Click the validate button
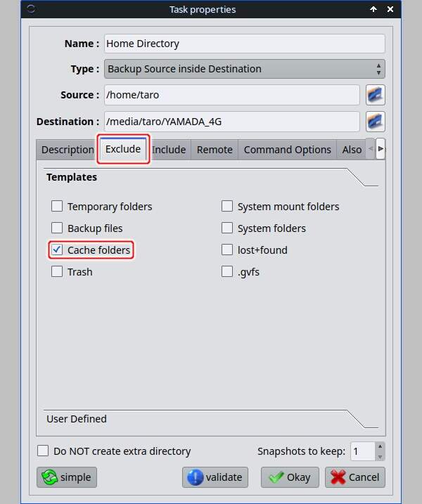The height and width of the screenshot is (504, 422). 215,477
